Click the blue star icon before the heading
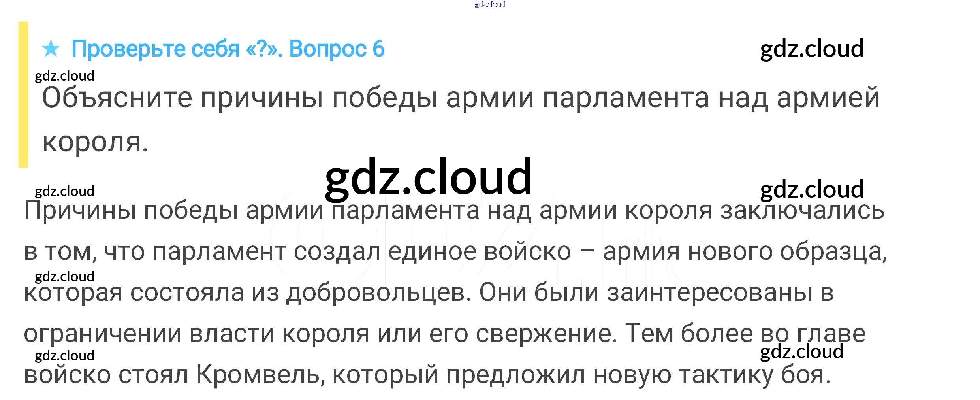The width and height of the screenshot is (980, 400). tap(51, 49)
